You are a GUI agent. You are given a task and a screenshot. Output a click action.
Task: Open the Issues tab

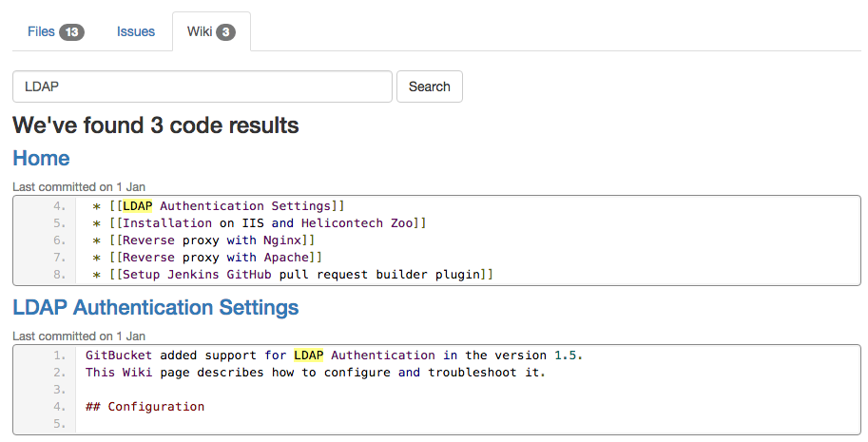(136, 31)
